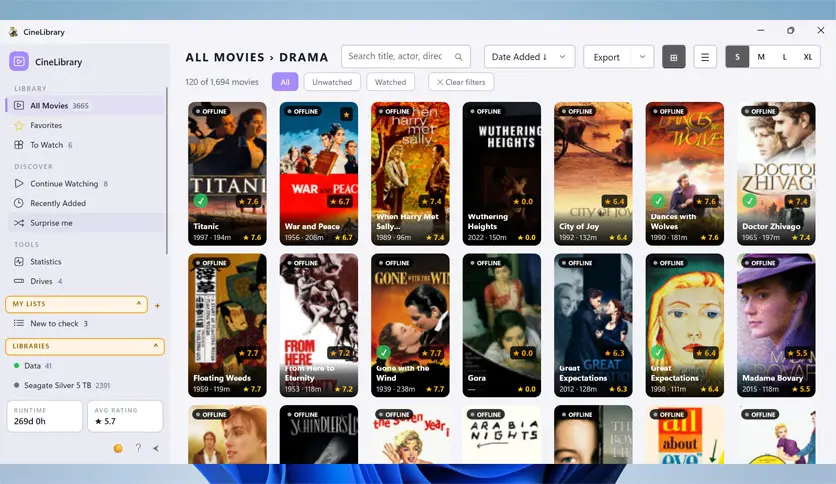
Task: Click watched checkmark on Gone with the Wind
Action: click(383, 352)
